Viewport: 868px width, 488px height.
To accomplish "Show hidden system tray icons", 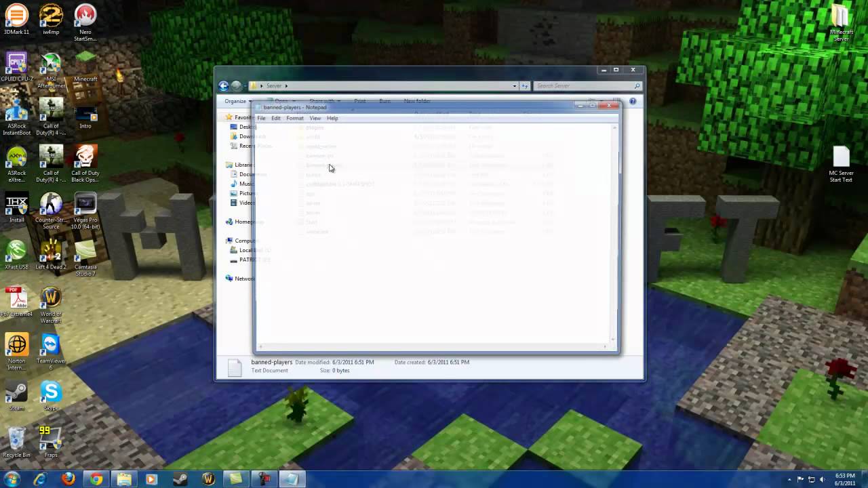I will coord(790,479).
